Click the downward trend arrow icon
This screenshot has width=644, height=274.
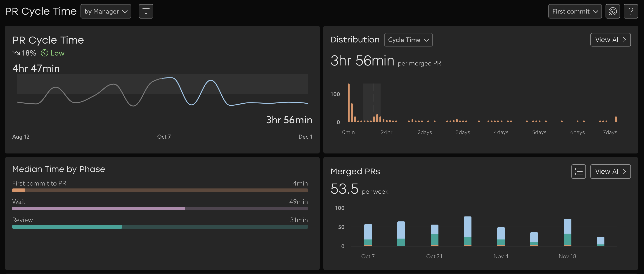pyautogui.click(x=16, y=53)
